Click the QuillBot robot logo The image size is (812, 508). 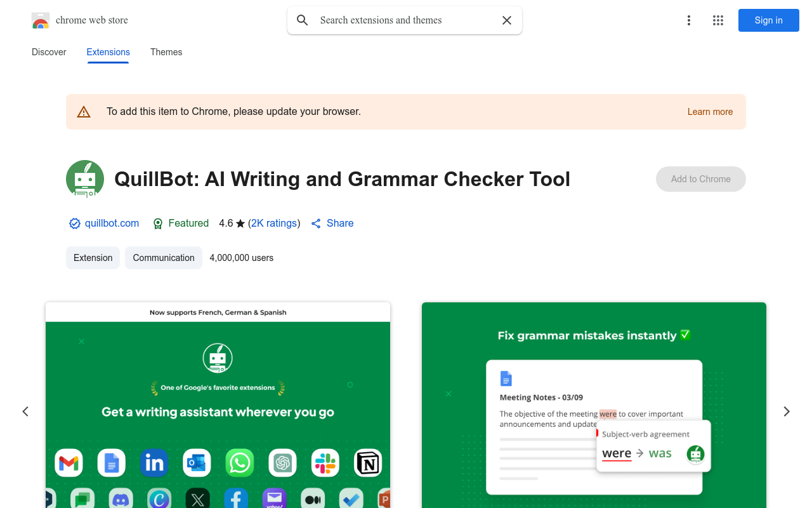pos(85,179)
